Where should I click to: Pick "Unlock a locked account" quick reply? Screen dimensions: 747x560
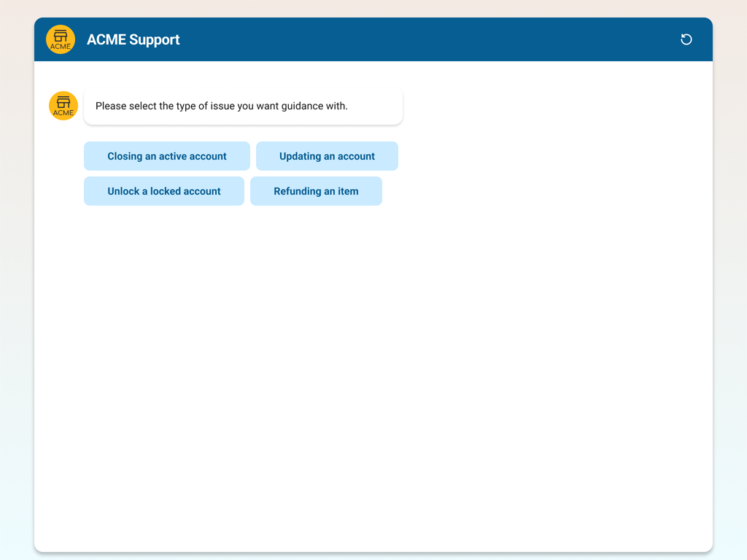click(163, 191)
